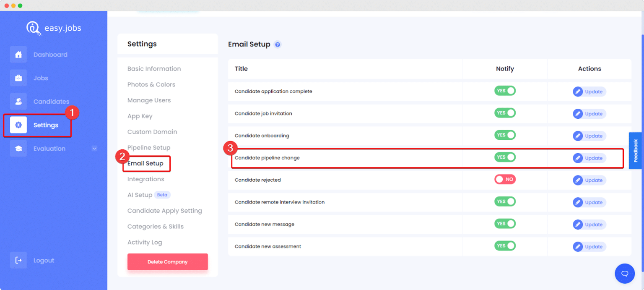The image size is (644, 290).
Task: Expand the Evaluation menu chevron
Action: 94,148
